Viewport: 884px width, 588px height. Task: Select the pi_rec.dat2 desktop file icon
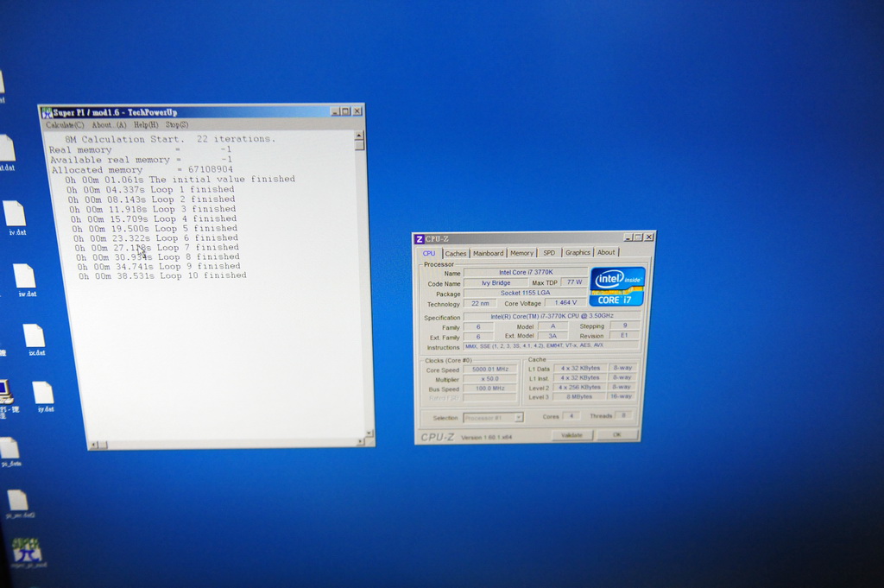pos(19,503)
